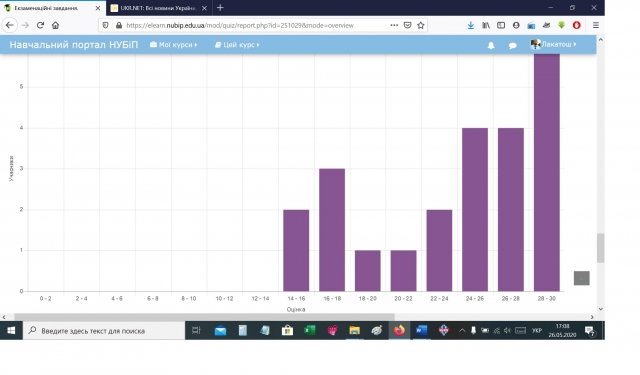Open Task View on the taskbar

point(196,331)
